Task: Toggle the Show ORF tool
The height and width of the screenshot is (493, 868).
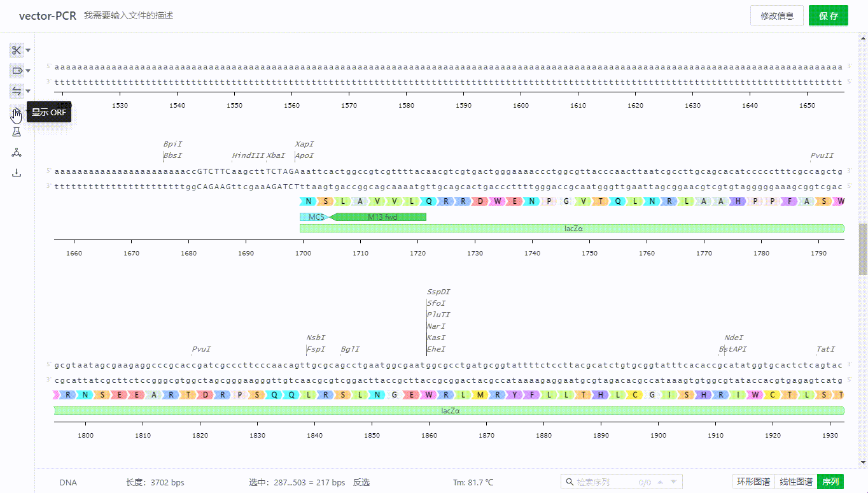Action: pos(17,112)
